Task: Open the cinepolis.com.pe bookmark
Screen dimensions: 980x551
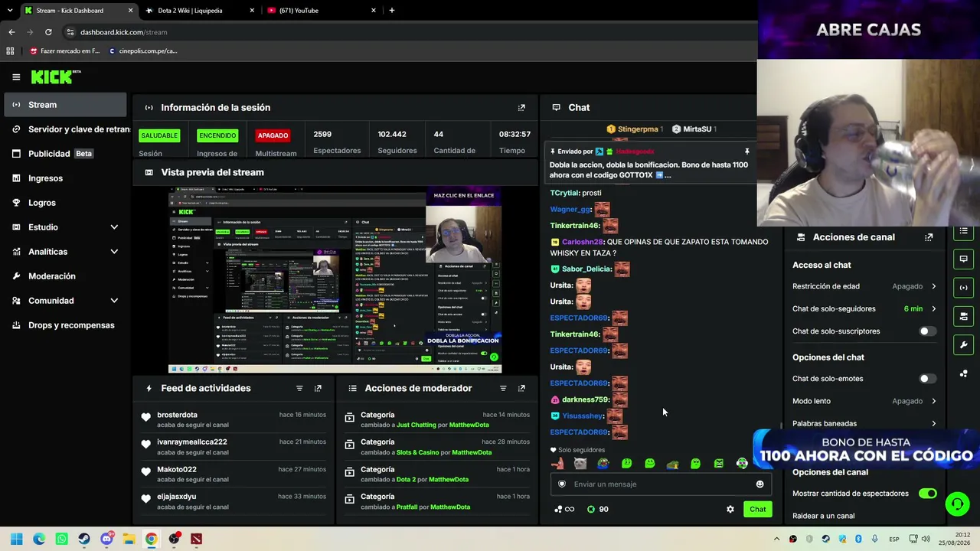Action: coord(143,51)
